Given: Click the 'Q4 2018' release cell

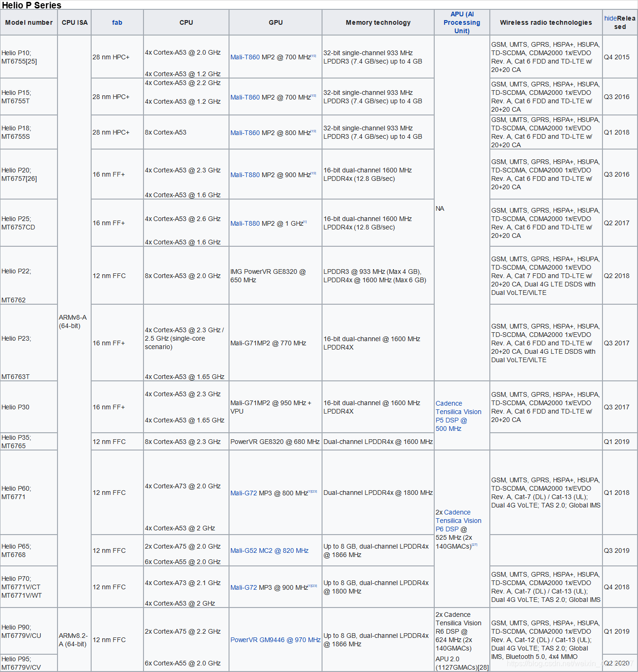Looking at the screenshot, I should [x=620, y=587].
